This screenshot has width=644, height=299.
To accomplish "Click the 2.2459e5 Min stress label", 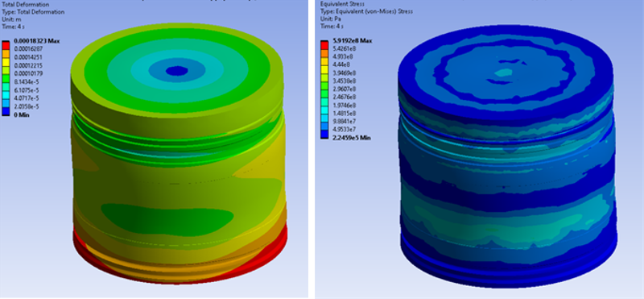I will coord(351,138).
